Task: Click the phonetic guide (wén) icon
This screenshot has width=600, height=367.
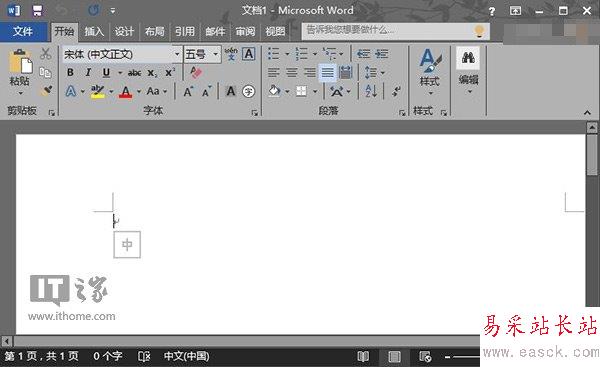Action: pos(231,54)
